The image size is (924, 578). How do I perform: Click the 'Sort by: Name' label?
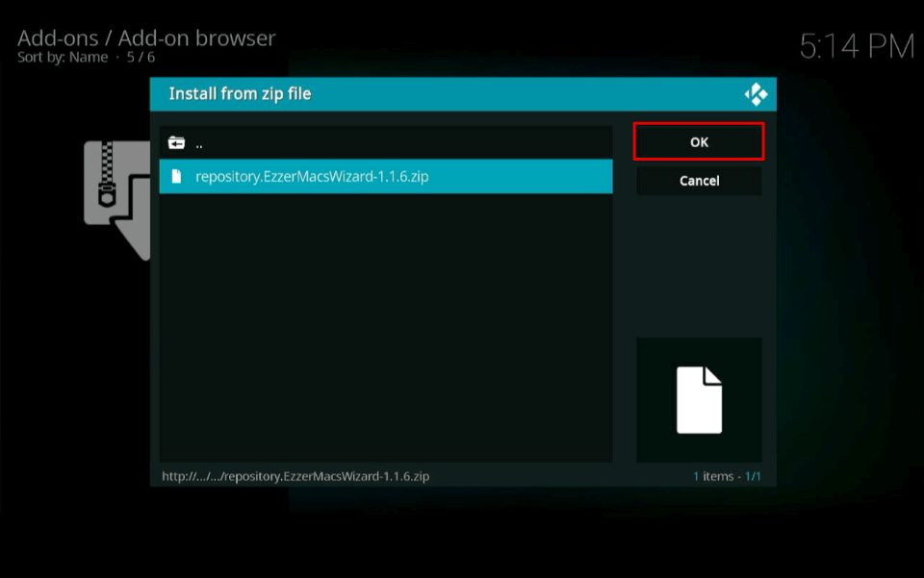[63, 57]
